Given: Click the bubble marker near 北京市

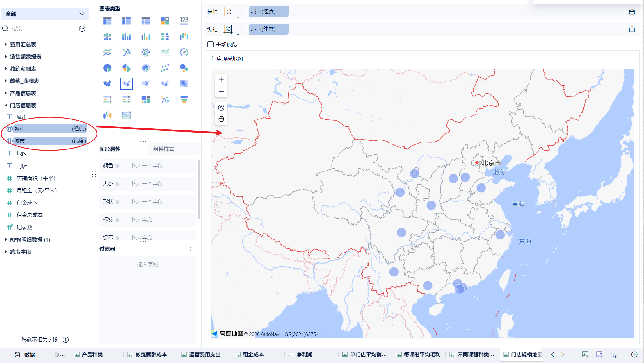Looking at the screenshot, I should 465,177.
